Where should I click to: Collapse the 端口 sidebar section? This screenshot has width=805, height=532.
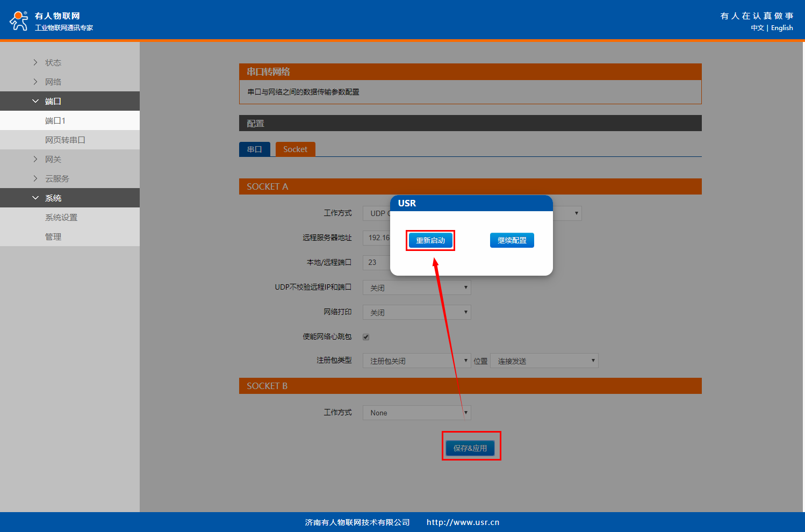click(x=53, y=102)
